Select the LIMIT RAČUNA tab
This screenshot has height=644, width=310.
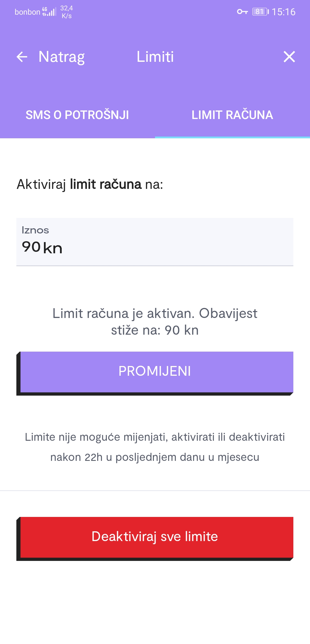coord(232,115)
